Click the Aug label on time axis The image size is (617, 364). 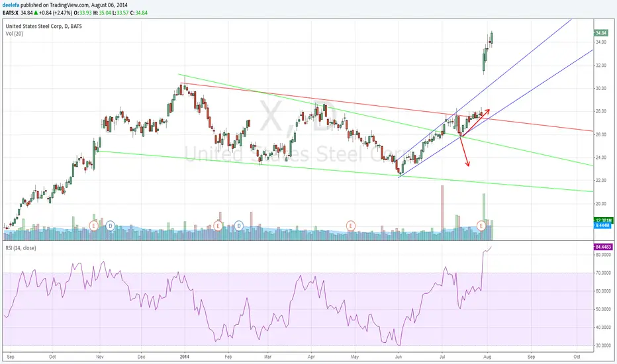coord(487,357)
